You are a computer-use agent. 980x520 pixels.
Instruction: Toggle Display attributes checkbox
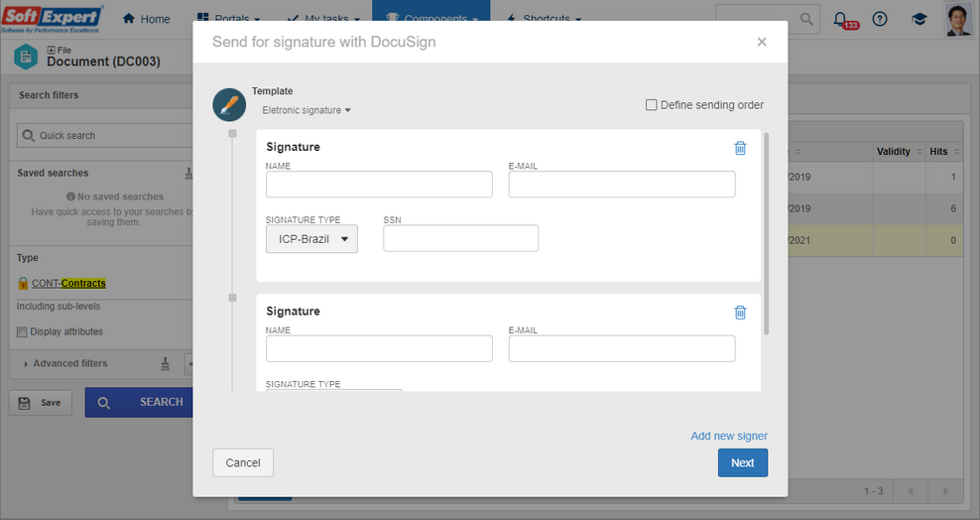click(22, 331)
